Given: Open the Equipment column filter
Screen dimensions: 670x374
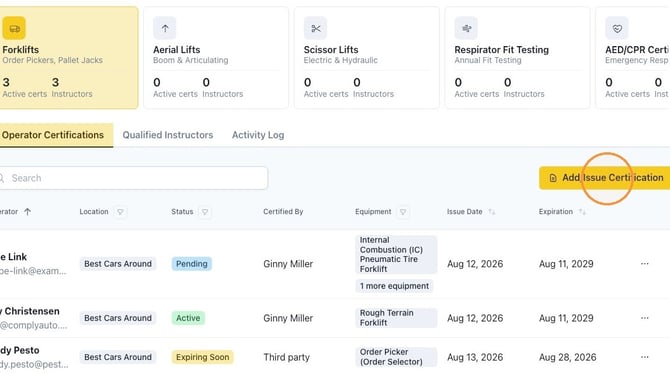Looking at the screenshot, I should tap(403, 212).
